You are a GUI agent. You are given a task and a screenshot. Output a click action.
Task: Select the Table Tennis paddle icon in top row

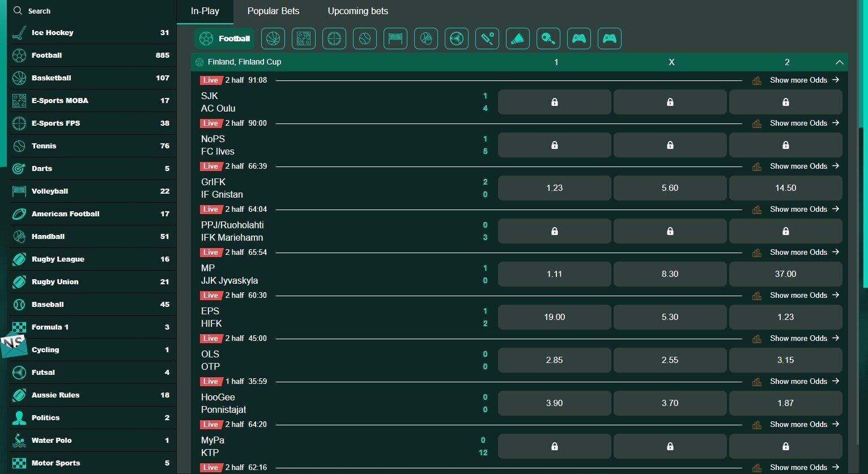(x=548, y=39)
